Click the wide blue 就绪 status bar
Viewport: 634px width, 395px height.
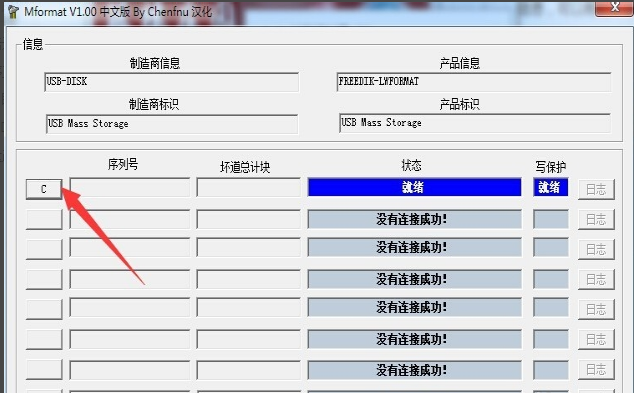[x=414, y=187]
